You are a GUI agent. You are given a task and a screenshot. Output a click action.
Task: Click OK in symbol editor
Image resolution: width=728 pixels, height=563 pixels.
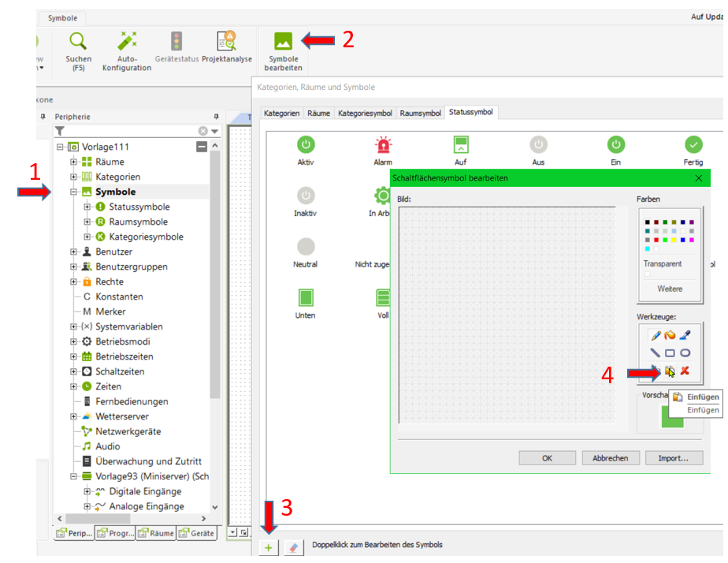click(547, 458)
